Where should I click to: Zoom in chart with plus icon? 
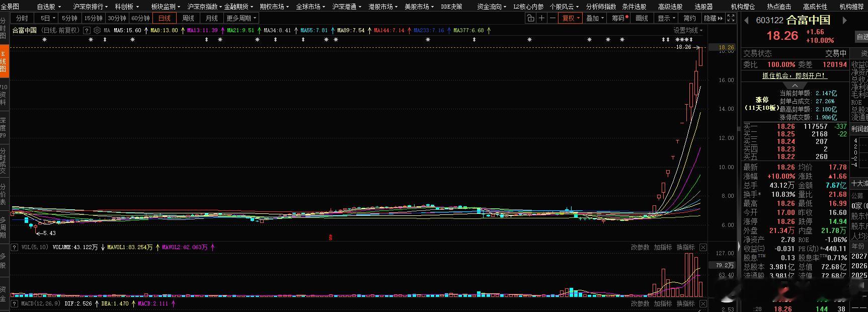(x=541, y=18)
